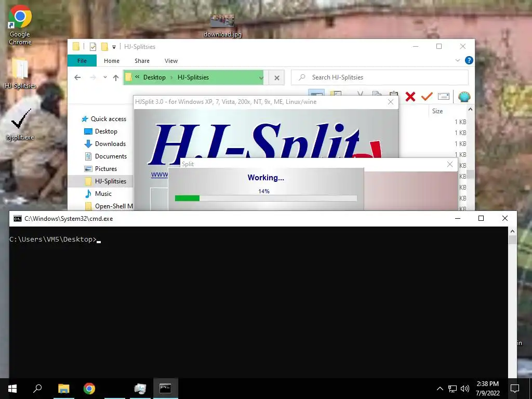Screen dimensions: 532x399
Task: Open the View ribbon tab
Action: [x=171, y=61]
